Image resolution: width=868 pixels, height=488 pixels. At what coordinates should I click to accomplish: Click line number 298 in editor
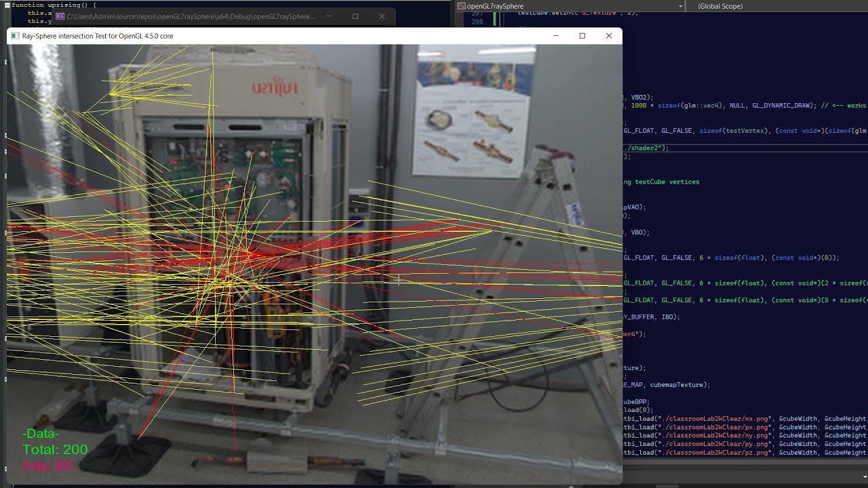pos(477,22)
